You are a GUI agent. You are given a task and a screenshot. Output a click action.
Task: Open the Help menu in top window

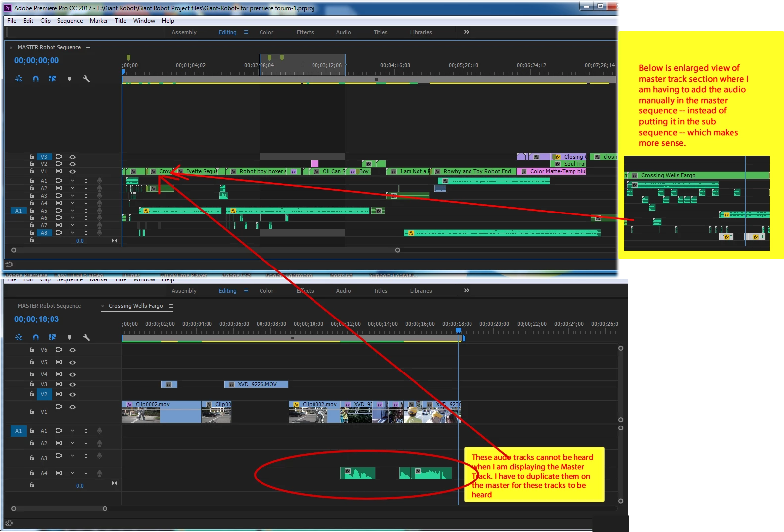168,21
